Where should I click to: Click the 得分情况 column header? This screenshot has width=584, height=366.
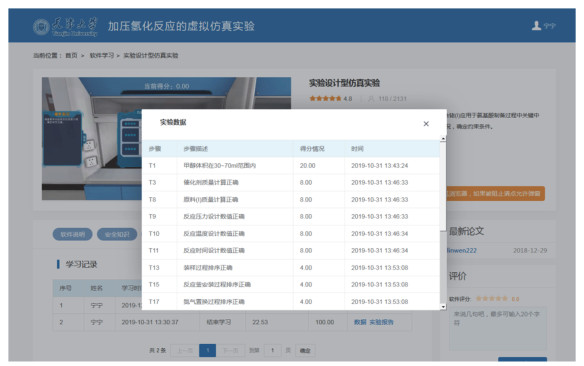312,149
